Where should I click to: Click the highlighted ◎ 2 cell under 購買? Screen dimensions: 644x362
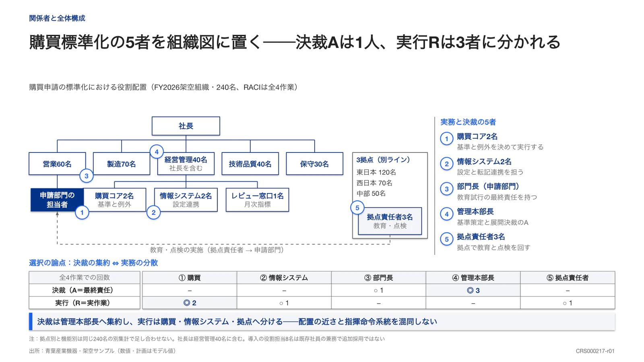pos(190,303)
